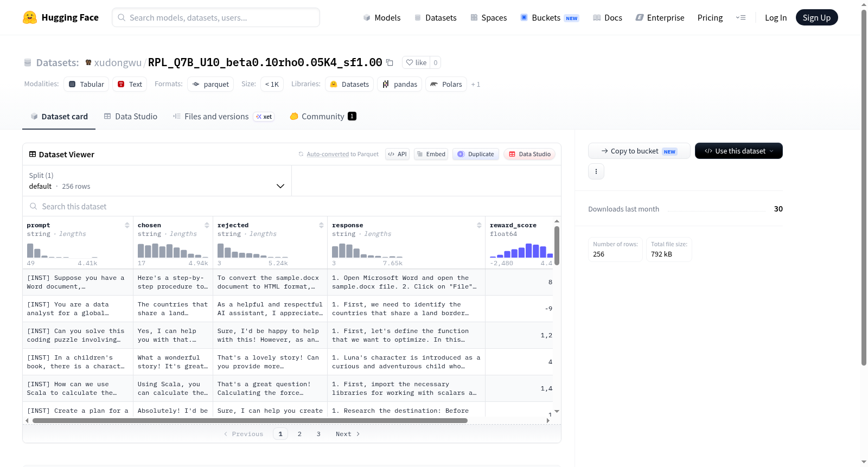The width and height of the screenshot is (868, 467).
Task: Click the Datasets breadcrumb label
Action: (x=58, y=62)
